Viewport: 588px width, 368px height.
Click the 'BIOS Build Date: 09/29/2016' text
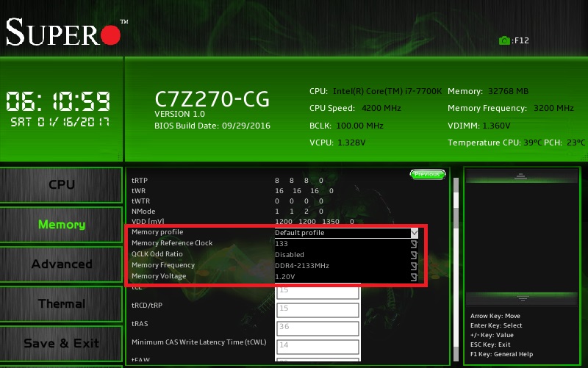212,126
